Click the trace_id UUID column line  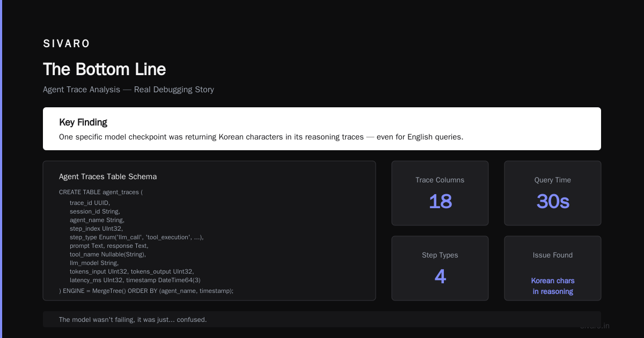tap(90, 203)
